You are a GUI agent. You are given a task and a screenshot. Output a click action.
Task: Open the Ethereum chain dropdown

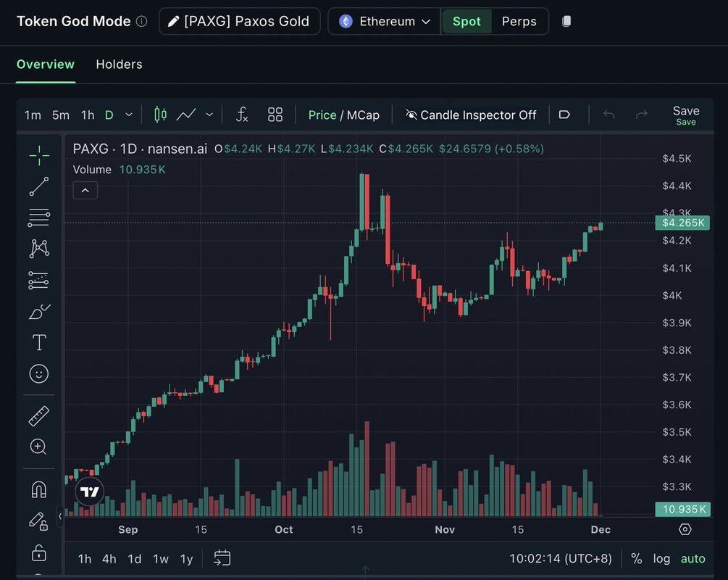(x=385, y=21)
